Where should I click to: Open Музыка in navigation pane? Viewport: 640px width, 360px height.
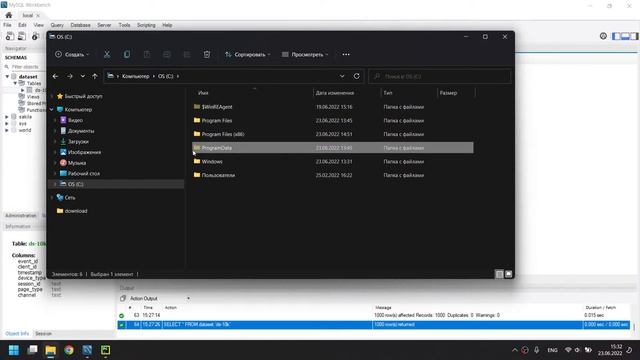77,162
